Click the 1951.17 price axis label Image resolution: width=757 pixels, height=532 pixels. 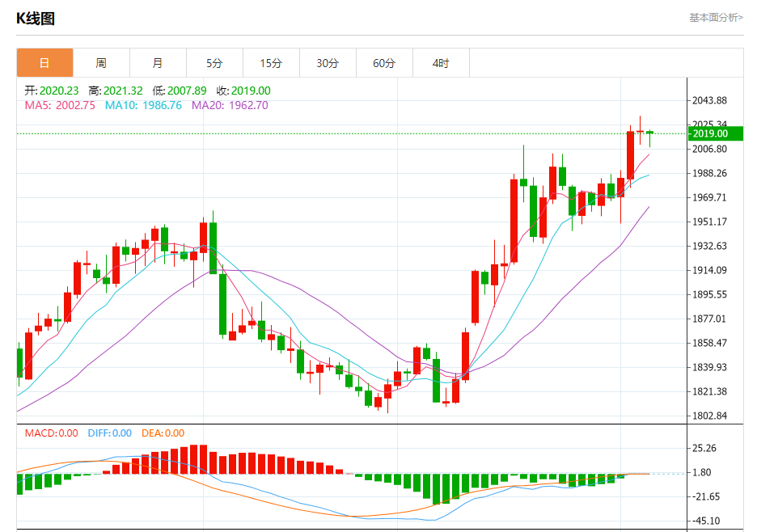point(709,222)
